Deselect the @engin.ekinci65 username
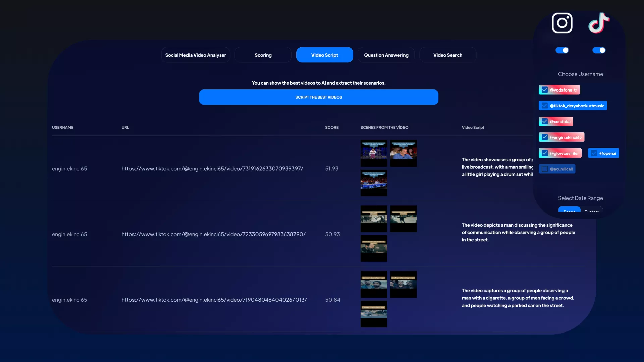644x362 pixels. tap(545, 137)
